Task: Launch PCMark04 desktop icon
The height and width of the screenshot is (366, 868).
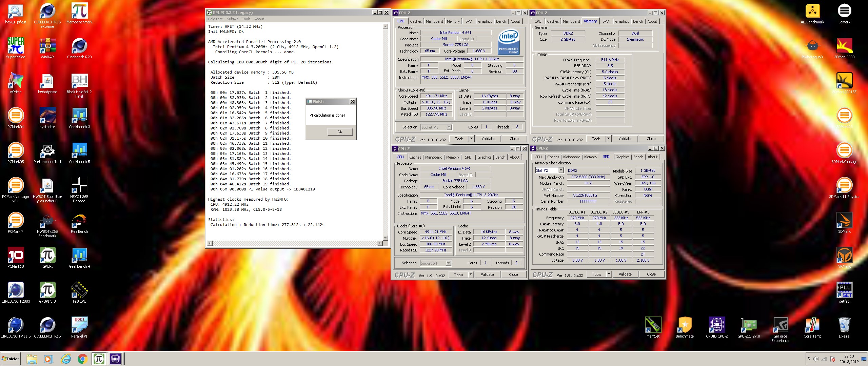Action: pyautogui.click(x=16, y=118)
